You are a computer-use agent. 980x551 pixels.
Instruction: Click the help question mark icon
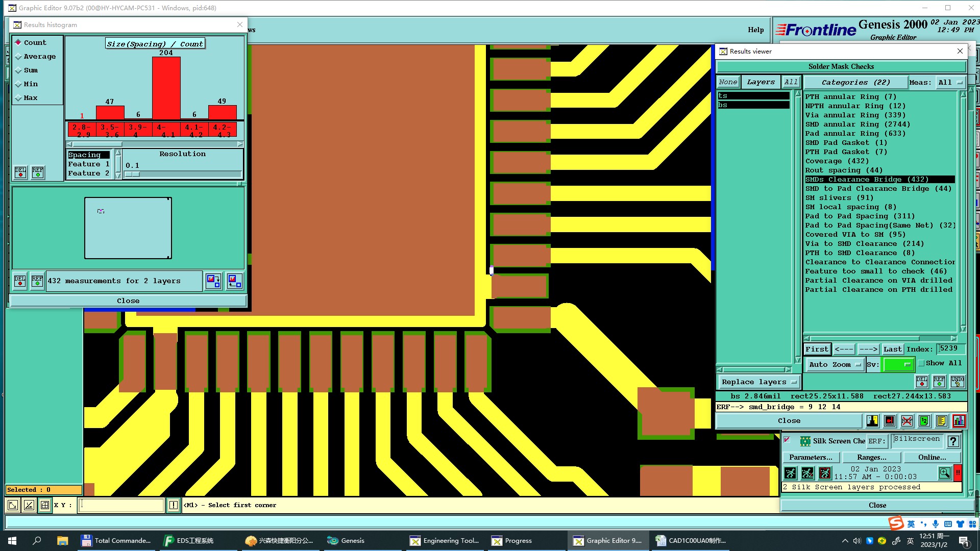(x=953, y=441)
